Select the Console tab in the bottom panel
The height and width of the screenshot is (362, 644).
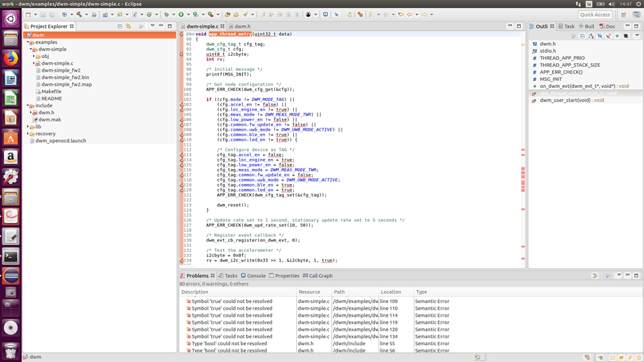(x=254, y=275)
